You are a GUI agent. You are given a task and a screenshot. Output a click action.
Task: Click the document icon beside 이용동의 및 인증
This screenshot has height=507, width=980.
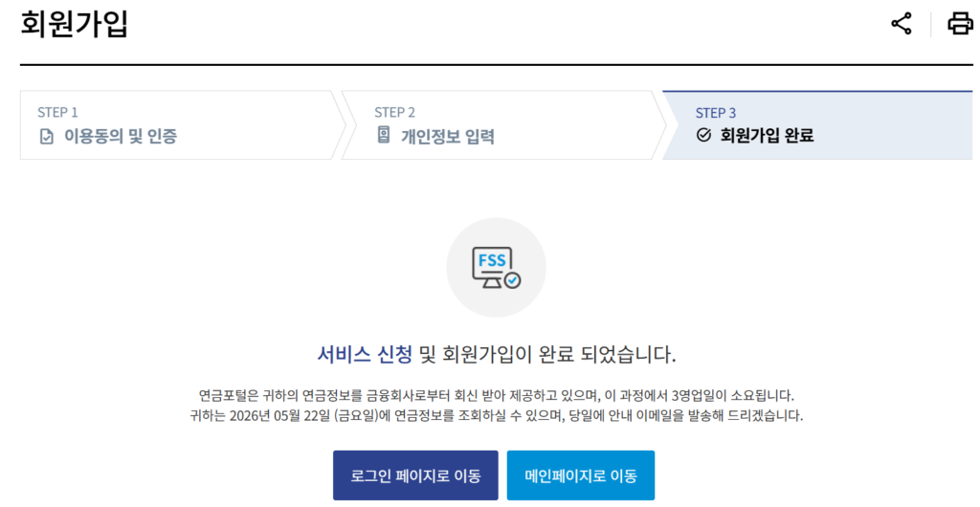[47, 136]
